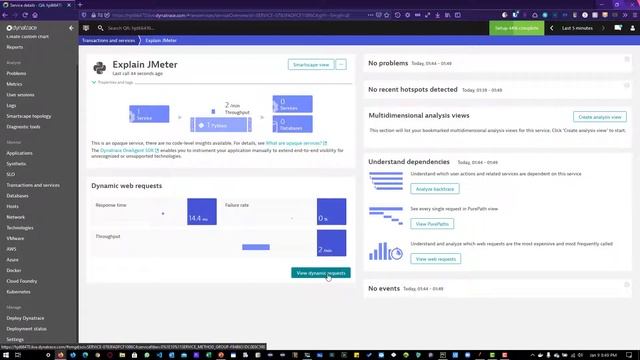Viewport: 640px width, 360px height.
Task: Click browser back arrow
Action: (5, 15)
